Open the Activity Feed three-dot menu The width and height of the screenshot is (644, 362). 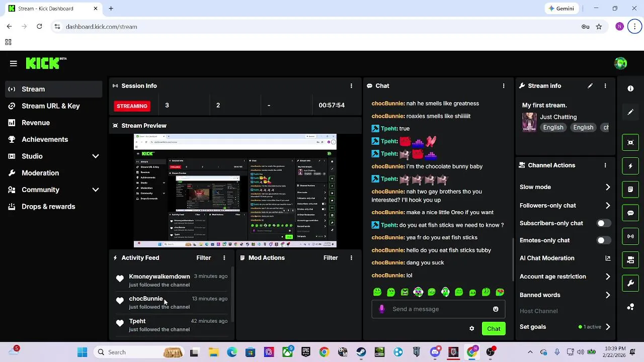pyautogui.click(x=224, y=258)
